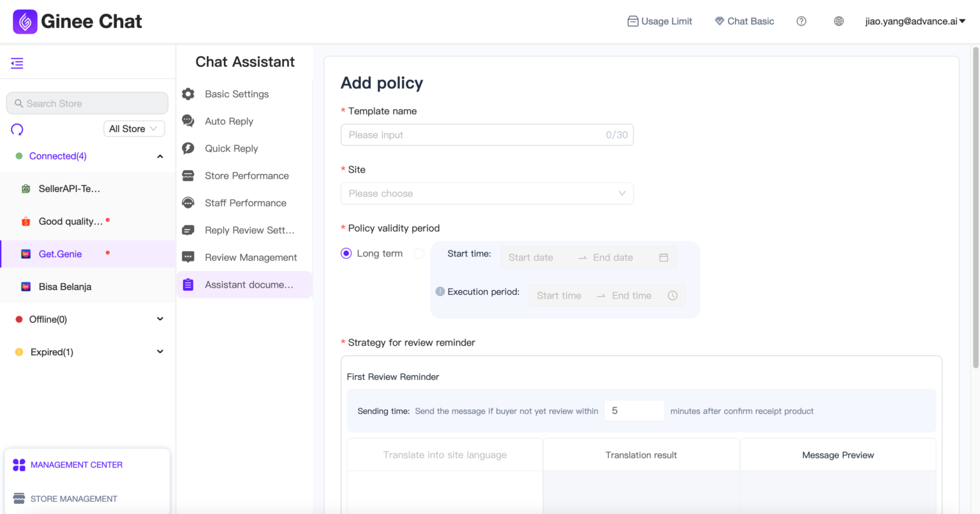Select the Reply Review Settings icon
Image resolution: width=980 pixels, height=514 pixels.
coord(188,230)
